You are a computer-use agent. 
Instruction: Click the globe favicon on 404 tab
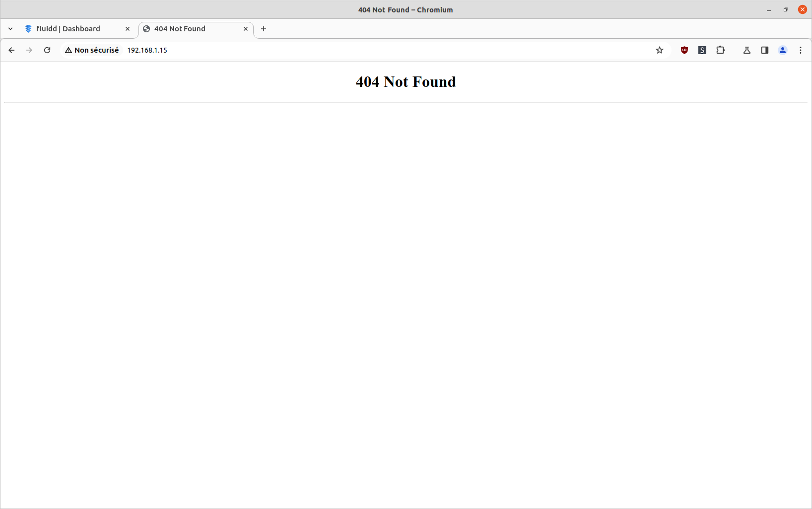(146, 29)
